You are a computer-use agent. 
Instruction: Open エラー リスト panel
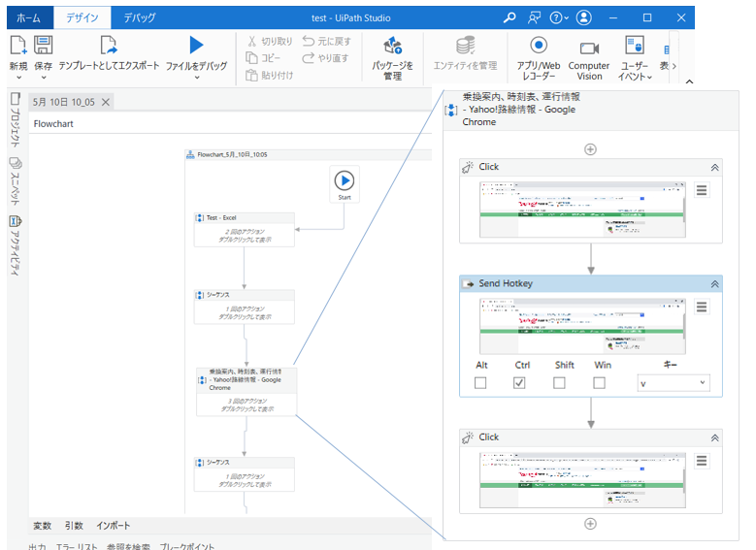click(x=77, y=547)
